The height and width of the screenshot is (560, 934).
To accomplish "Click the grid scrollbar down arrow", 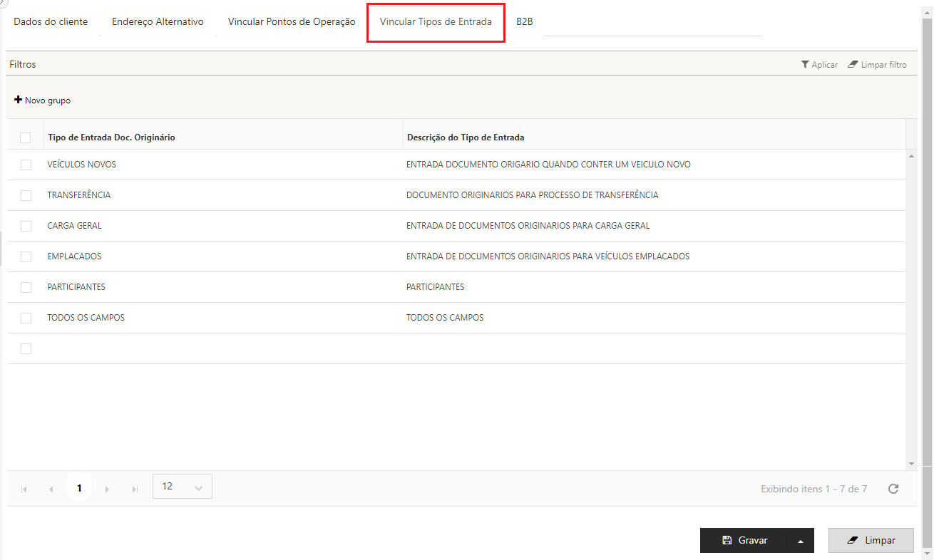I will point(911,464).
